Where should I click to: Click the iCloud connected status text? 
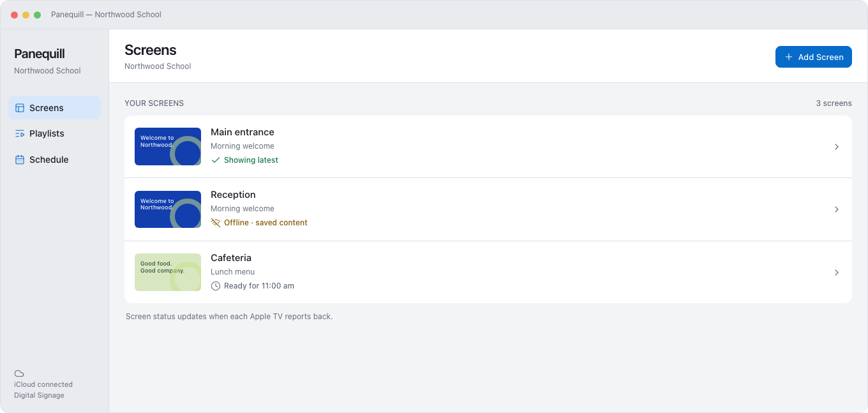(x=43, y=384)
